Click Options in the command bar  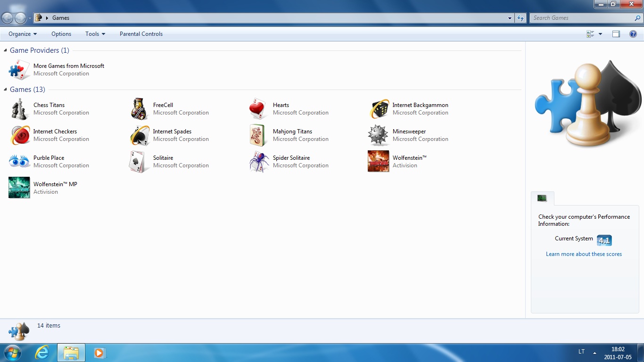(x=61, y=34)
